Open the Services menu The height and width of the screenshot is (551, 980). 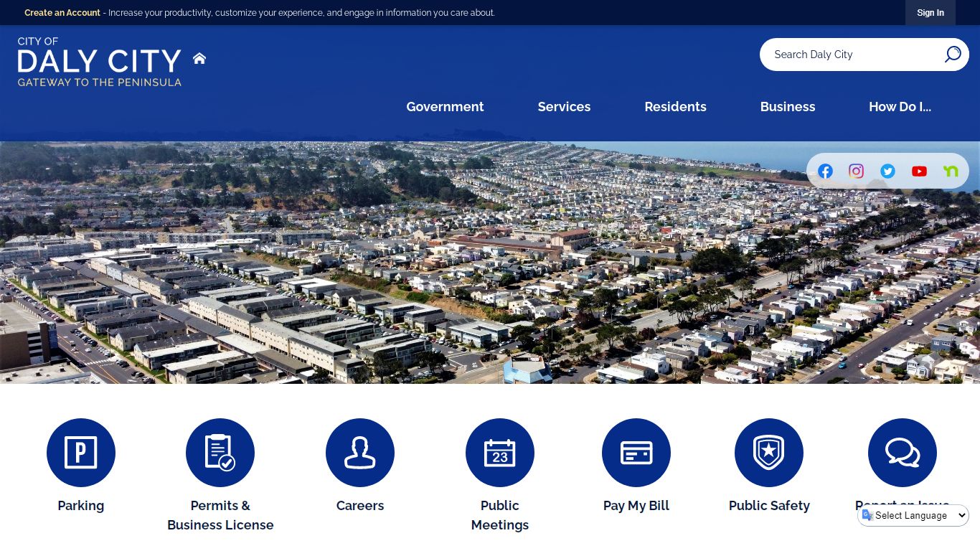coord(564,106)
